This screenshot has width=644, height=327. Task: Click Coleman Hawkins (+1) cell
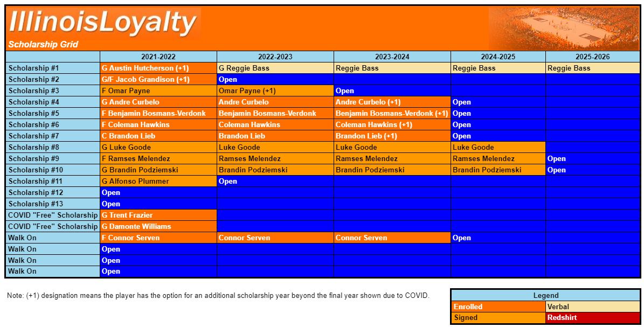click(392, 124)
